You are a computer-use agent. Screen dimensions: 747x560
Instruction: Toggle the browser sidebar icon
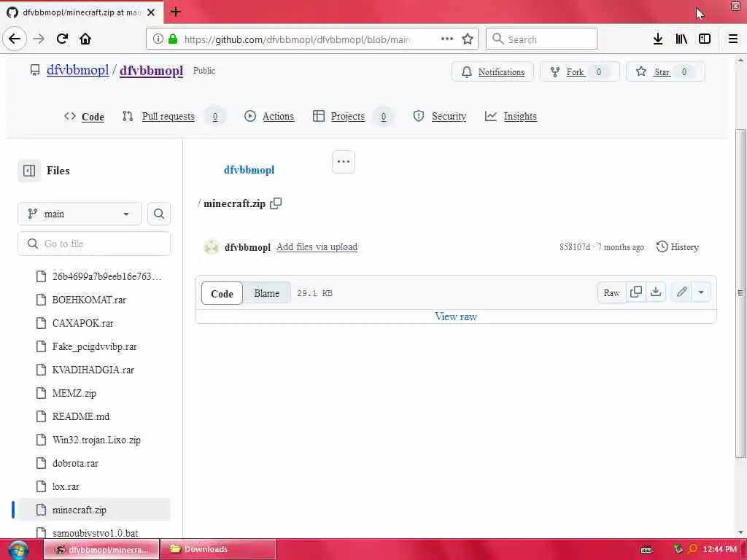click(705, 39)
